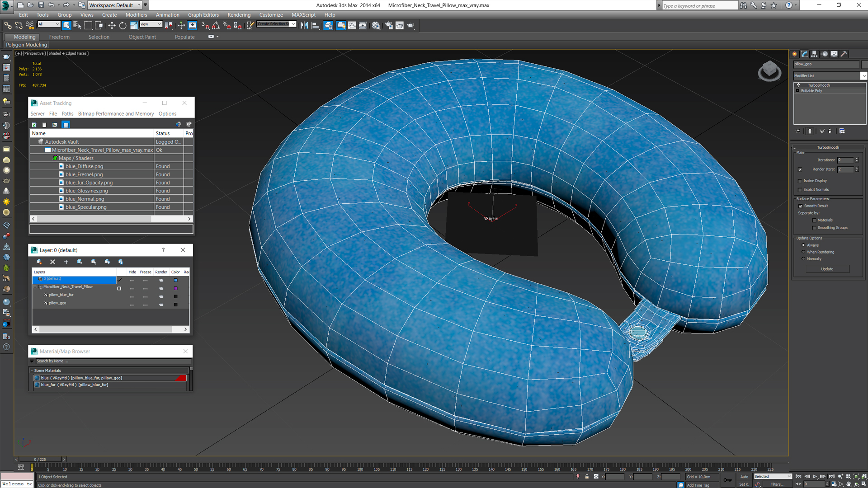Collapse the Microfiber_Neck_Travel_Pillow layer
The height and width of the screenshot is (488, 868).
[35, 287]
